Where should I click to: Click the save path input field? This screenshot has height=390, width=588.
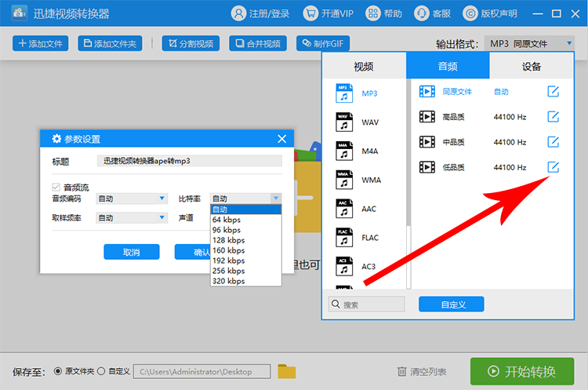click(x=201, y=371)
